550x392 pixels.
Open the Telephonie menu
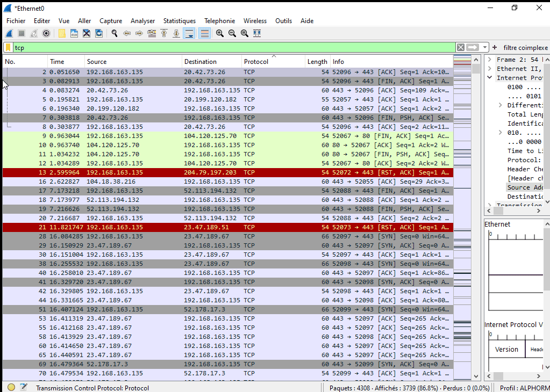coord(219,21)
